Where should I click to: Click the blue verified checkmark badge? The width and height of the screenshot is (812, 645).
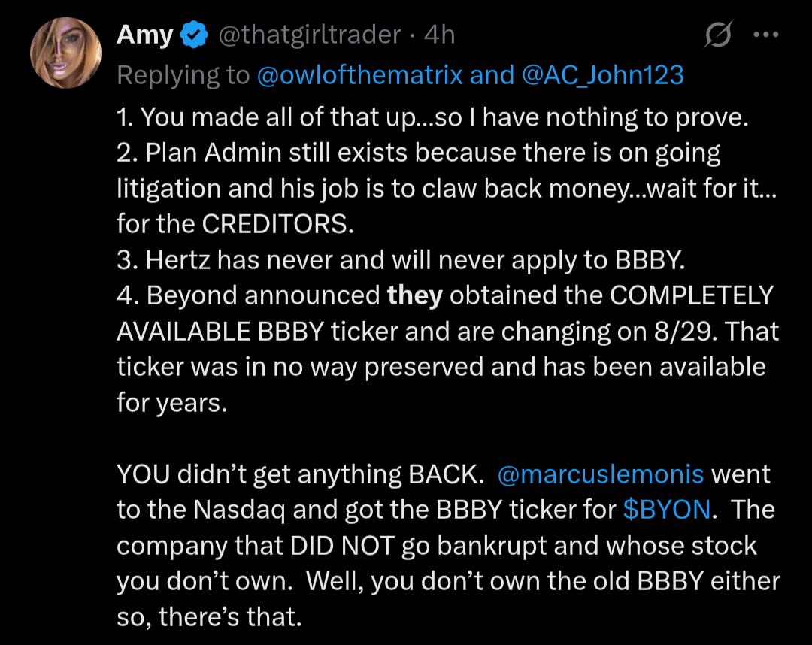point(194,35)
